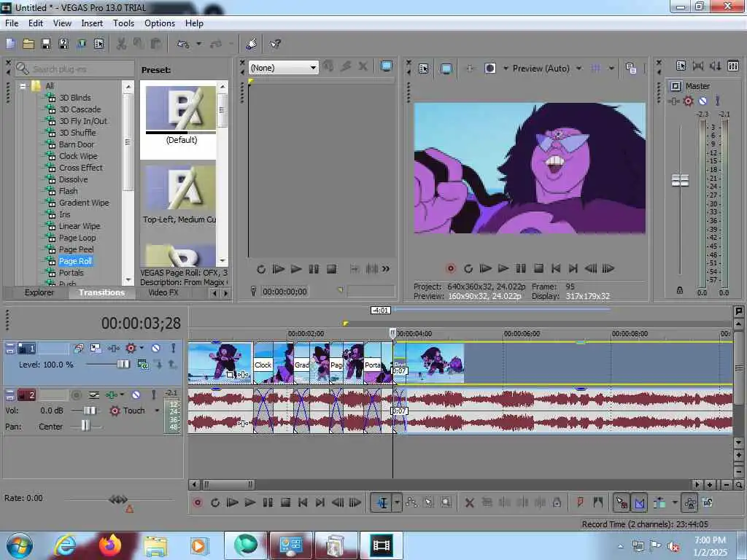
Task: Select the Gradient Wipe transition
Action: coord(84,203)
